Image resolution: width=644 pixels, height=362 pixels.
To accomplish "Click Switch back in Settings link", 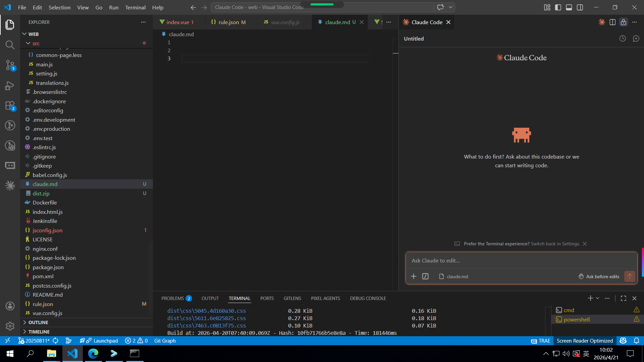I will pyautogui.click(x=555, y=244).
